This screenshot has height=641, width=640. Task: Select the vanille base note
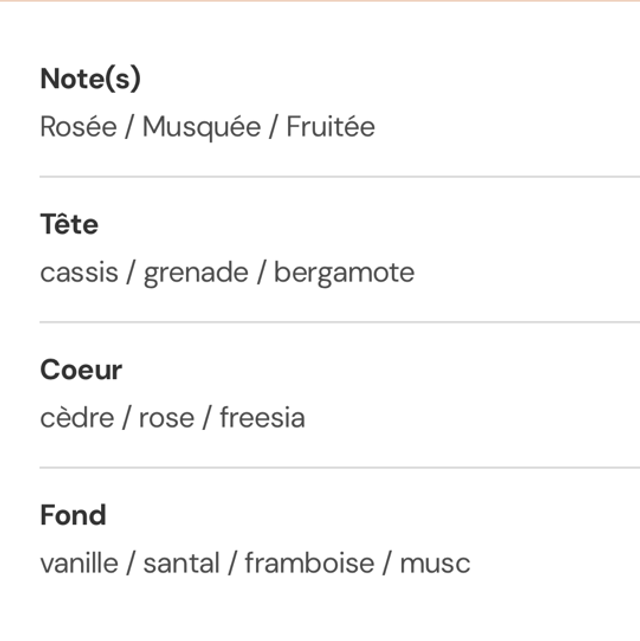(78, 563)
